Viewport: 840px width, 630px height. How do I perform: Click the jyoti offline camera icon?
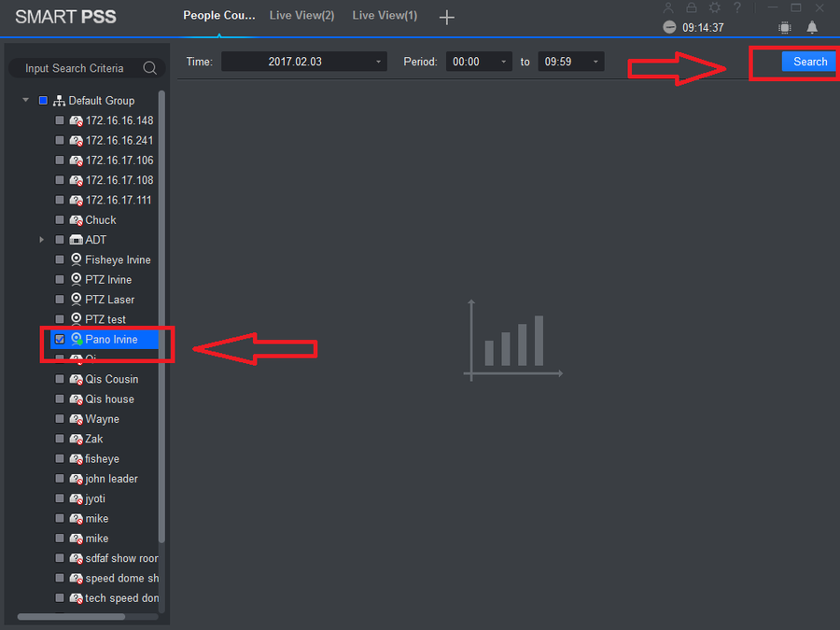[77, 498]
